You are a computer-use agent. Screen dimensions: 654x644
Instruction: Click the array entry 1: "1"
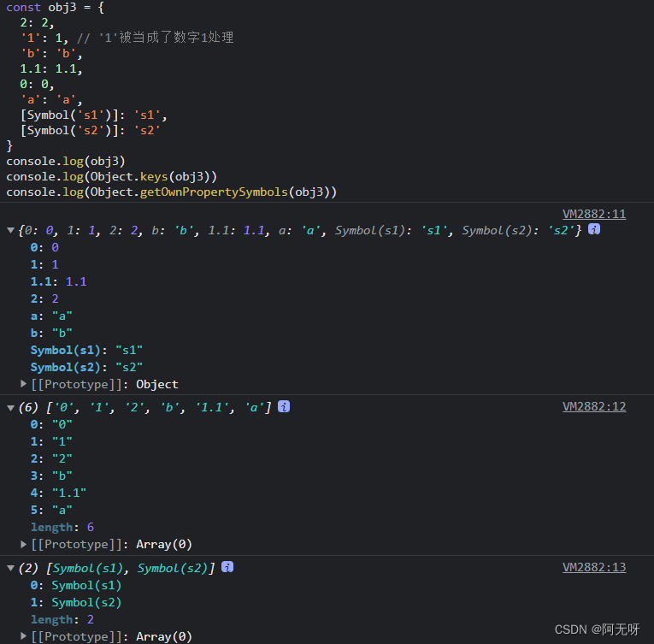pyautogui.click(x=51, y=441)
